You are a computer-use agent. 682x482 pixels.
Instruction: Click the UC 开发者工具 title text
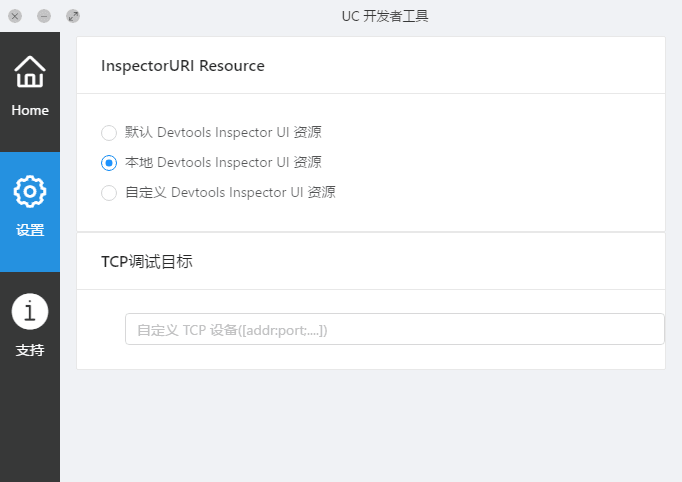coord(385,16)
